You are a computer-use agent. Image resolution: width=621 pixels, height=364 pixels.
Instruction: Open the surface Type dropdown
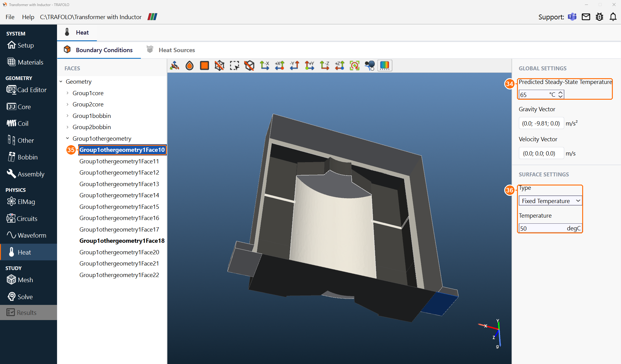tap(550, 201)
